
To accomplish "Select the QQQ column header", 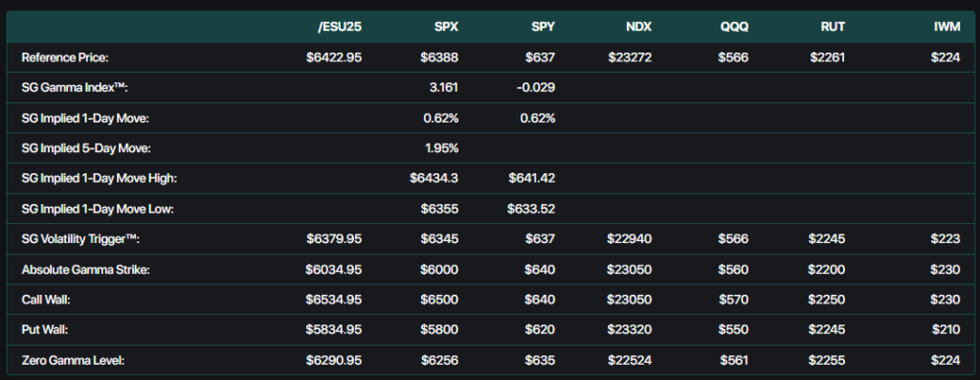I will (x=735, y=27).
